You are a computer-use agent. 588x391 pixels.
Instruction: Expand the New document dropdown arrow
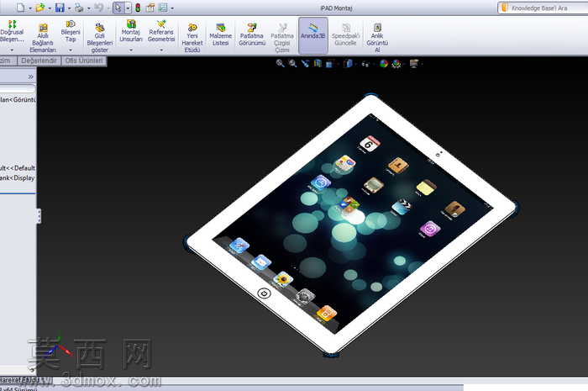tap(30, 8)
